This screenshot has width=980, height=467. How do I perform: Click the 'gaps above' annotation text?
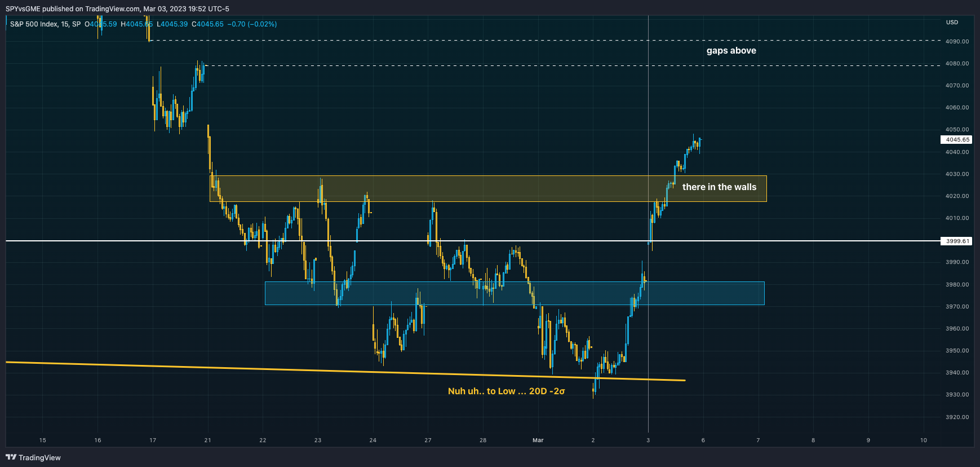tap(731, 51)
